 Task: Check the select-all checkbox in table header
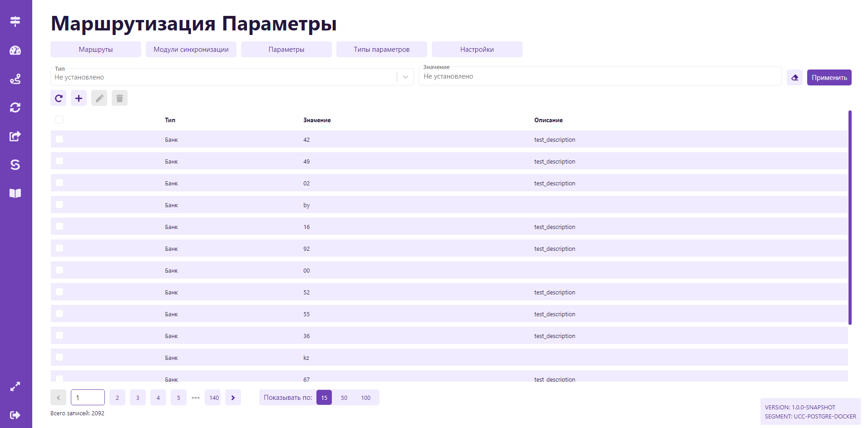point(59,119)
